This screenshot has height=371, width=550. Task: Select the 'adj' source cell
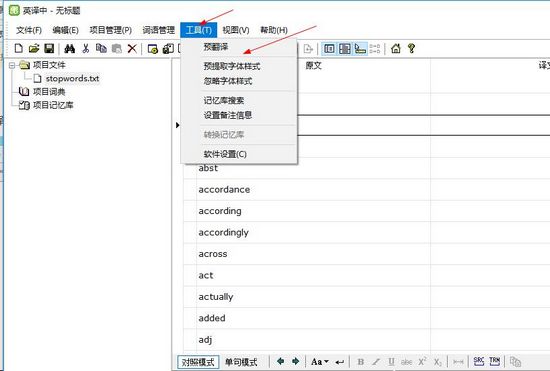(x=313, y=339)
